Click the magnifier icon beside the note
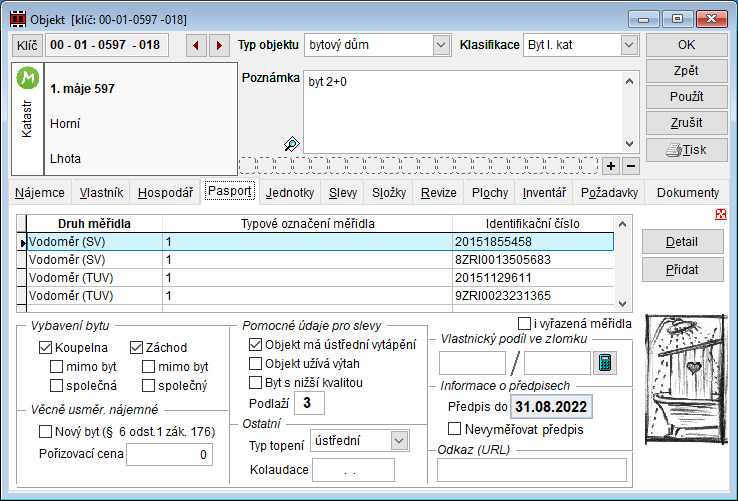 click(x=291, y=144)
